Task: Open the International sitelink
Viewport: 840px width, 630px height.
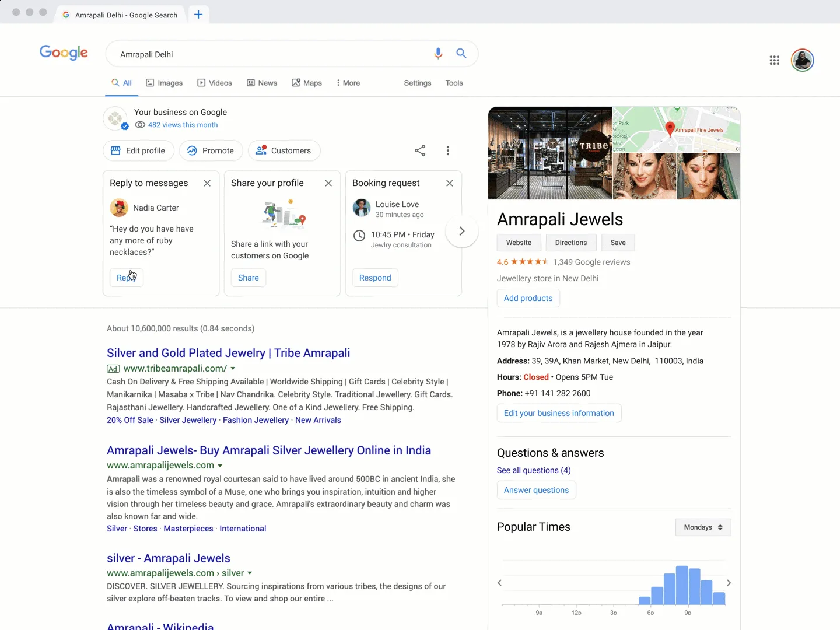Action: click(243, 528)
